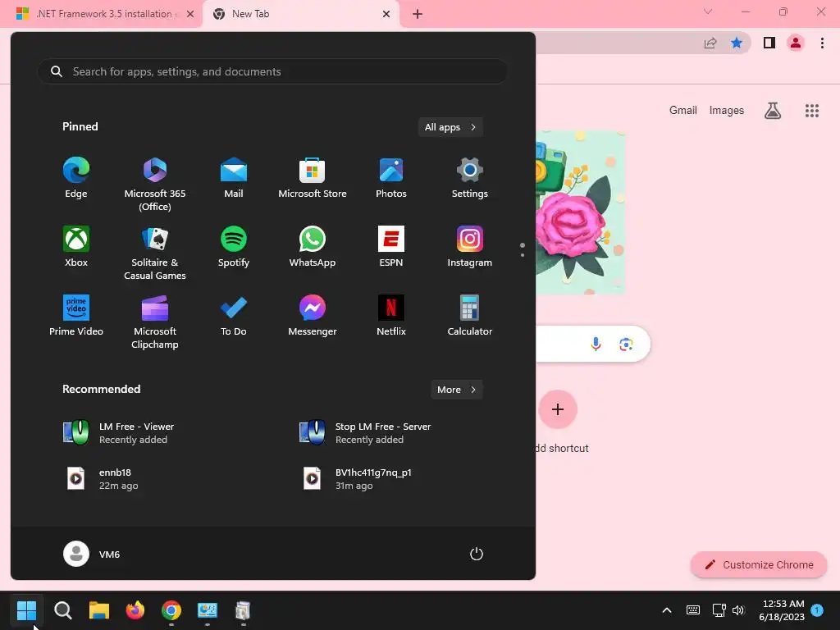Open the volume tray icon

point(738,610)
